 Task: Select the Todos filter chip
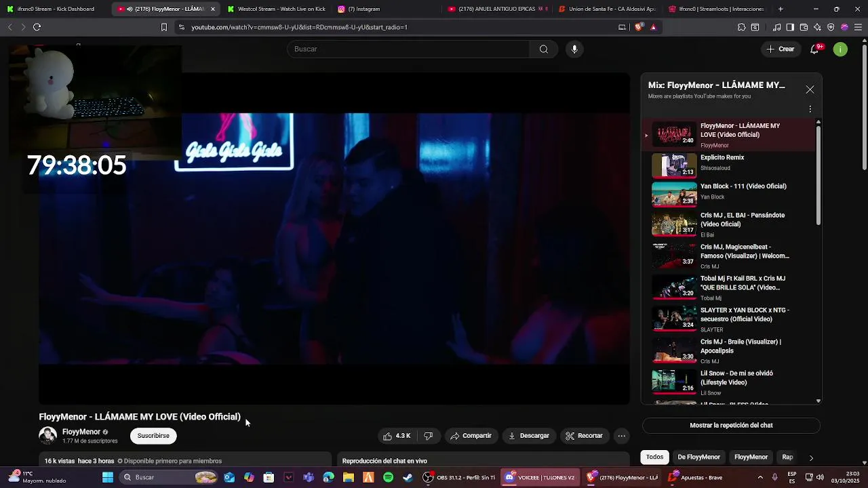click(x=654, y=457)
